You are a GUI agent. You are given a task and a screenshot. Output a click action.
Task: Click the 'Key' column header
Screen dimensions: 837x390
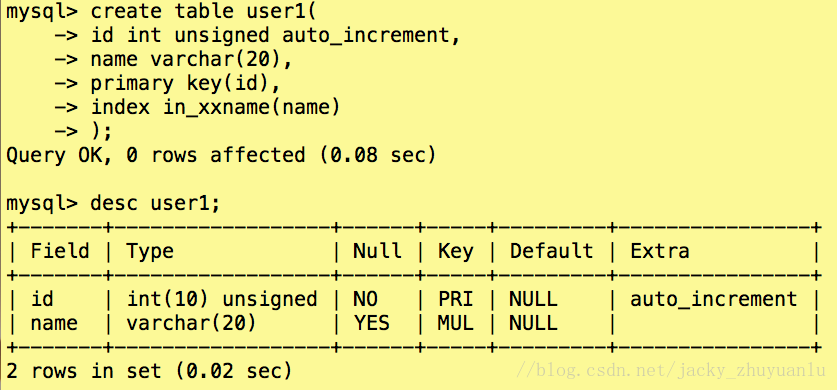[456, 251]
